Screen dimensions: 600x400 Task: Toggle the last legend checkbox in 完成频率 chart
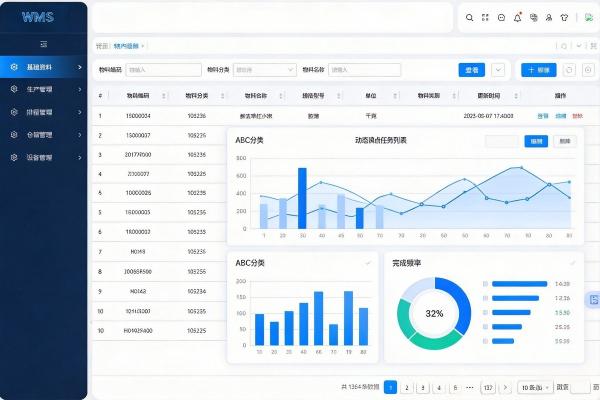(x=486, y=340)
